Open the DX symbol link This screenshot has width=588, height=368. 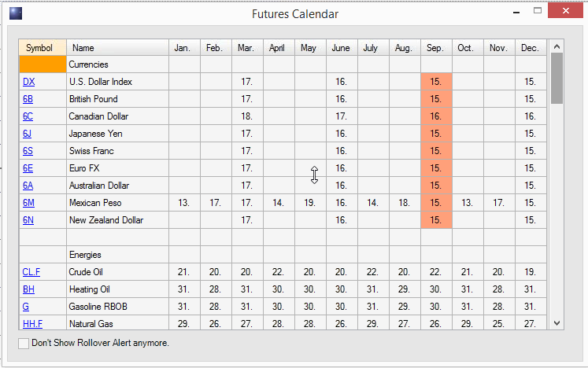[28, 82]
